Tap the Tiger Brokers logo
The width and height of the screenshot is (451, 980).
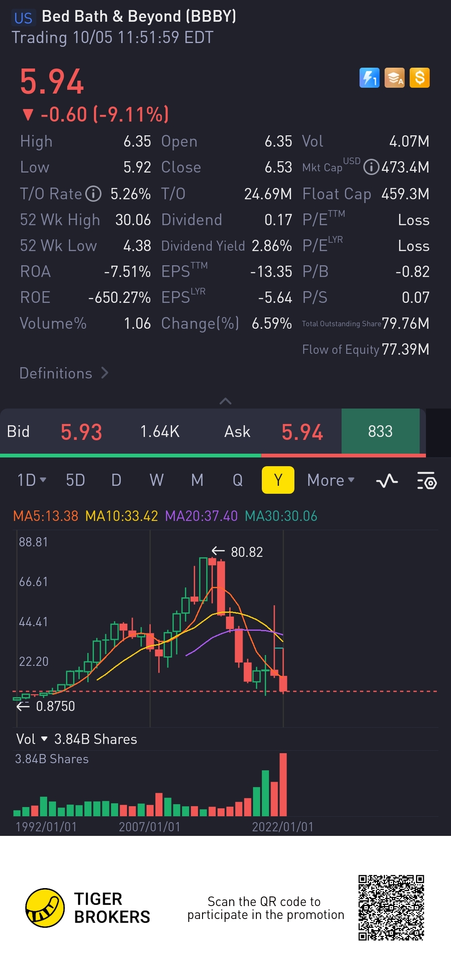(x=88, y=908)
